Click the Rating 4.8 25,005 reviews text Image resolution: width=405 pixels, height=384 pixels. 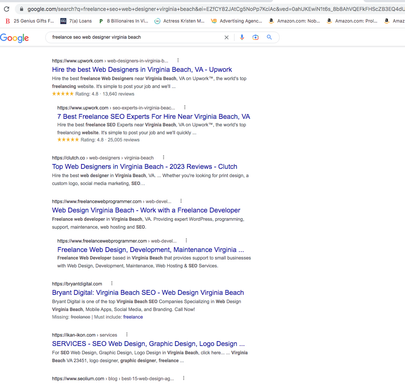pos(110,140)
